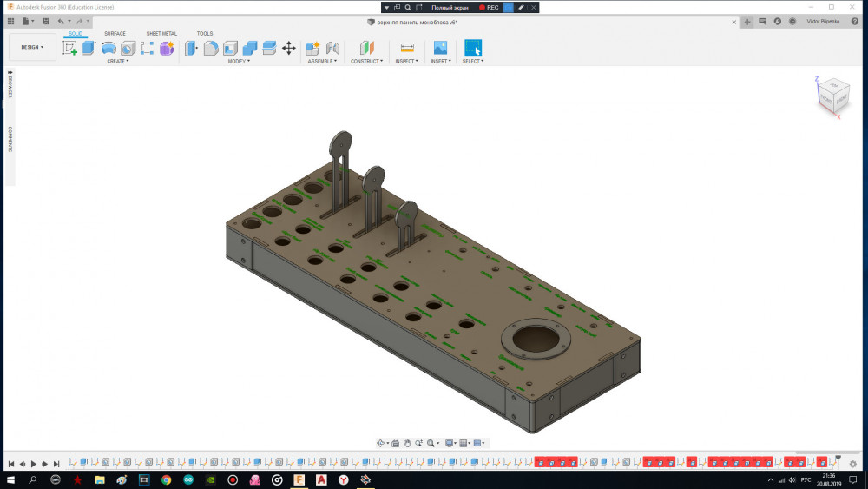Expand the Modify menu dropdown
This screenshot has width=868, height=489.
coord(239,62)
